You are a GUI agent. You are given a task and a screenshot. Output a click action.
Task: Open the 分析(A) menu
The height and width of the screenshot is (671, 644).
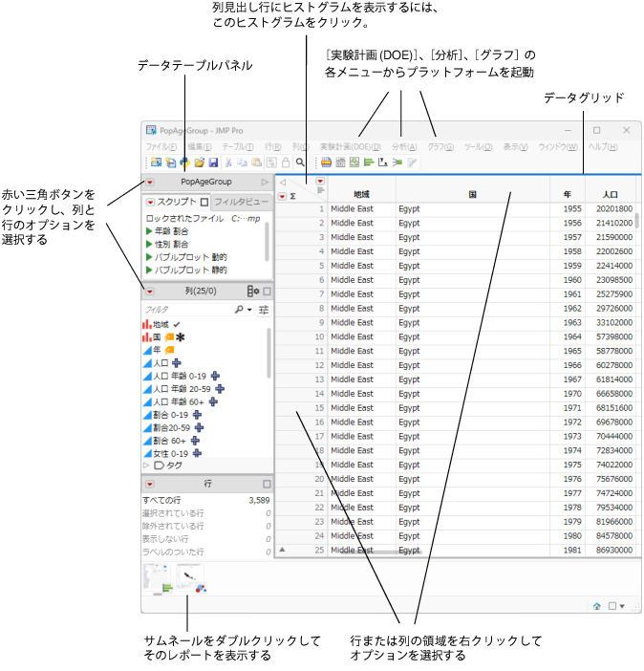click(404, 147)
